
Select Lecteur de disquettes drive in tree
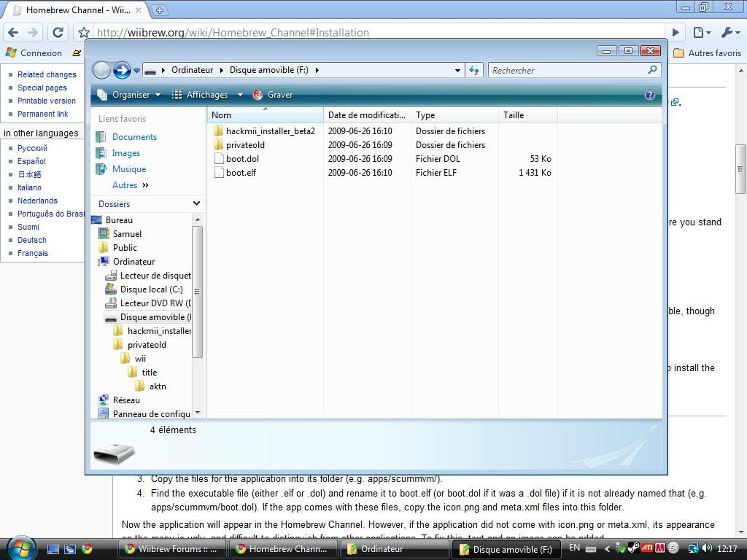(x=155, y=275)
